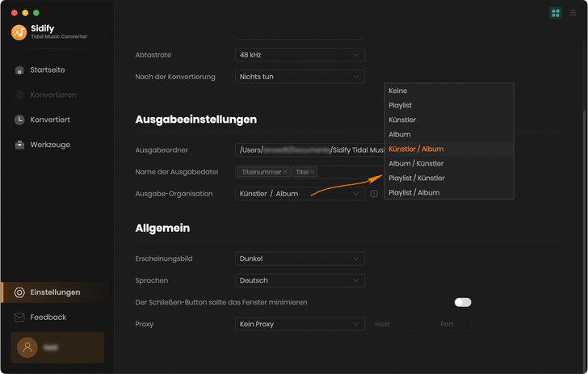This screenshot has height=374, width=588.
Task: Select the Keine option in list
Action: [398, 91]
